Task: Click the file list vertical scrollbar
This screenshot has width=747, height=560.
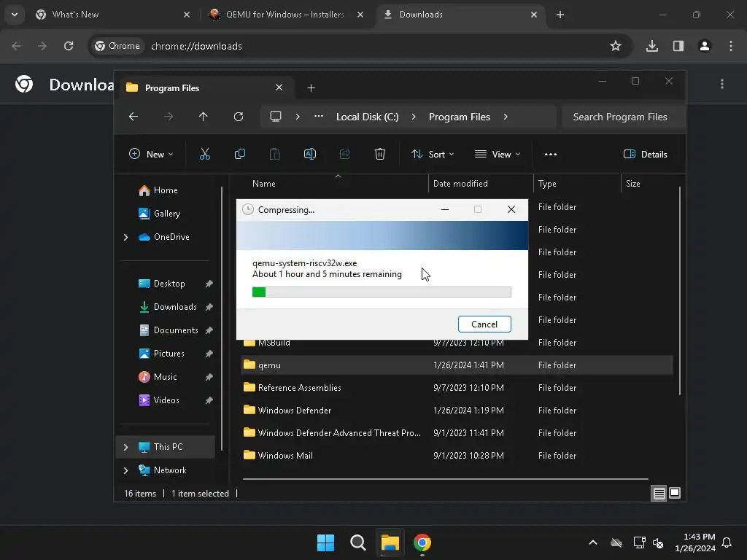Action: click(679, 290)
